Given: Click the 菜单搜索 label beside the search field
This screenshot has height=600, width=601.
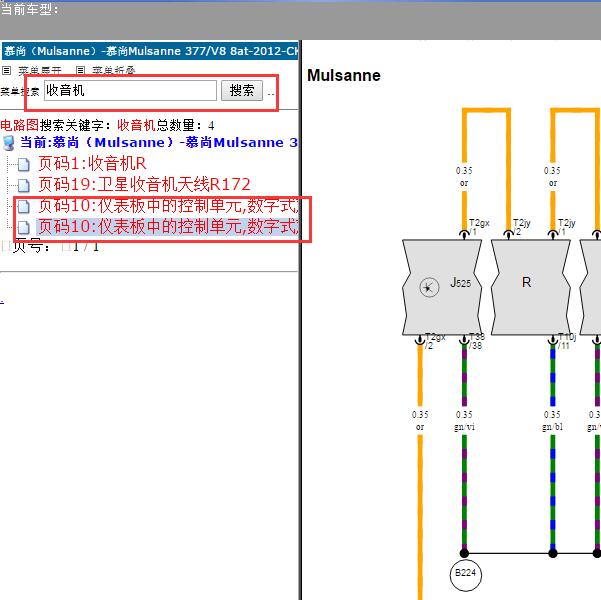Looking at the screenshot, I should tap(20, 92).
